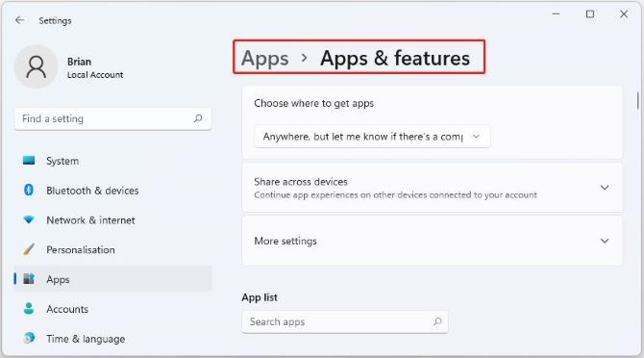Click in the Find a setting field
This screenshot has width=644, height=358.
click(x=113, y=118)
